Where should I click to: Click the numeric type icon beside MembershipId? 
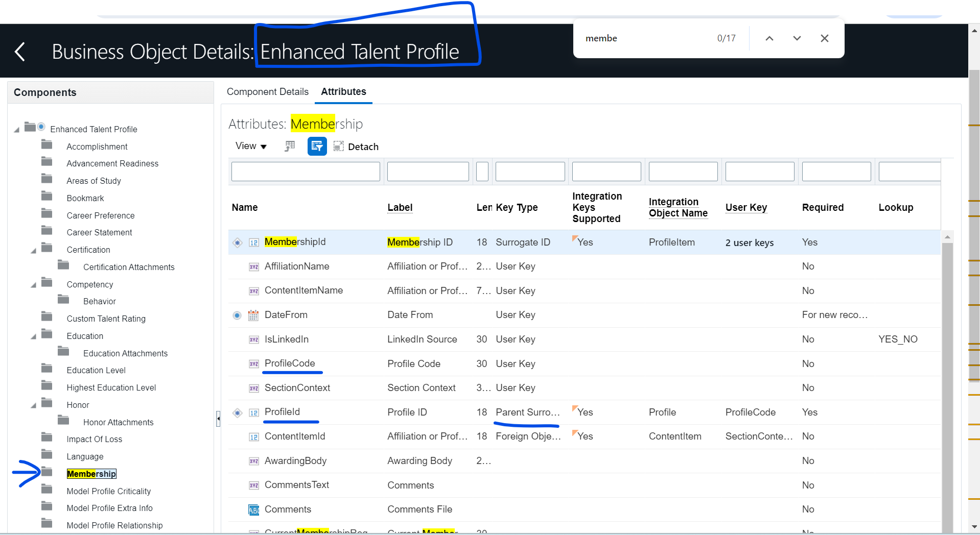[x=254, y=242]
